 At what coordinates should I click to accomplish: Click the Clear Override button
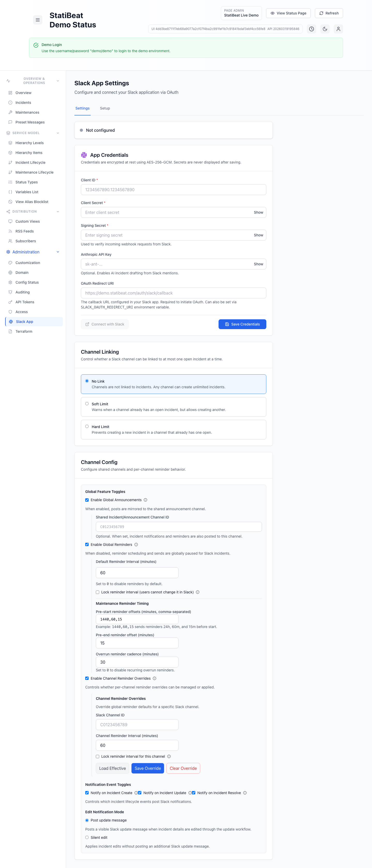click(x=183, y=768)
